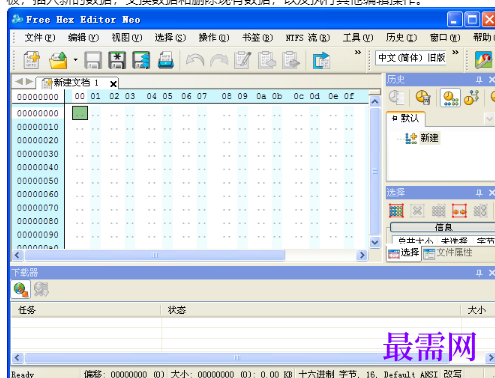The height and width of the screenshot is (378, 495).
Task: Click the row offset 00000010
Action: pyautogui.click(x=38, y=127)
